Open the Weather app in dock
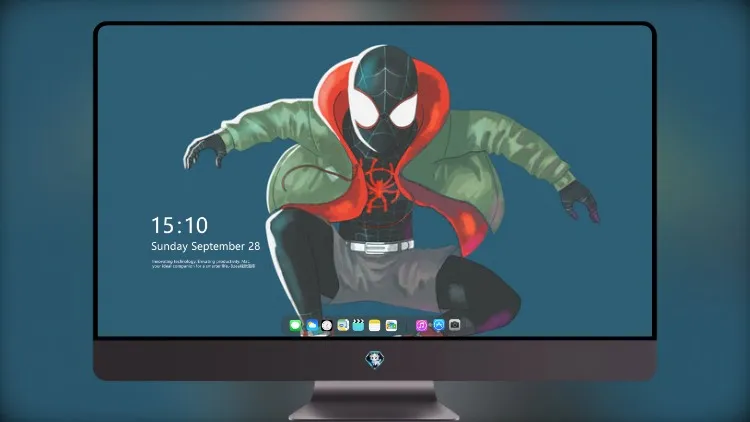Image resolution: width=750 pixels, height=422 pixels. tap(312, 325)
